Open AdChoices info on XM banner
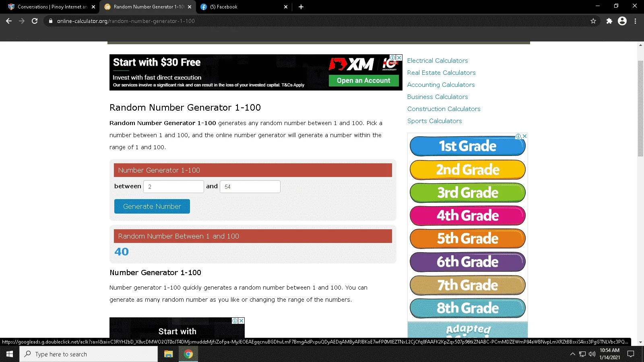 [x=393, y=58]
